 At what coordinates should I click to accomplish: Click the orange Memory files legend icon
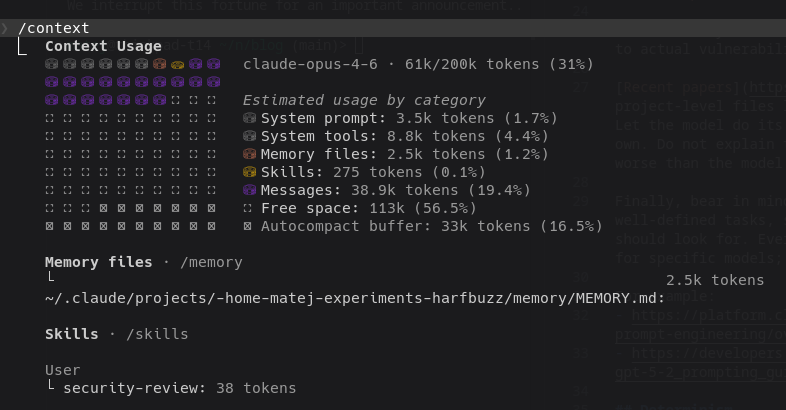point(249,154)
